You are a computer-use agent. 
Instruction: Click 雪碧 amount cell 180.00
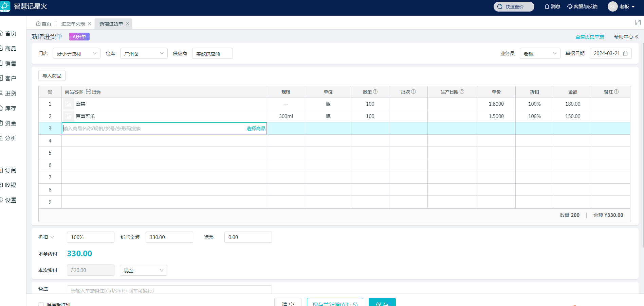(573, 104)
